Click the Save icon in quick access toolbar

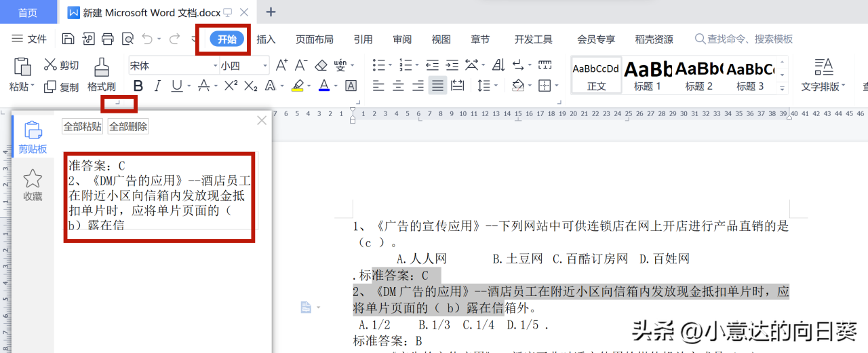68,39
